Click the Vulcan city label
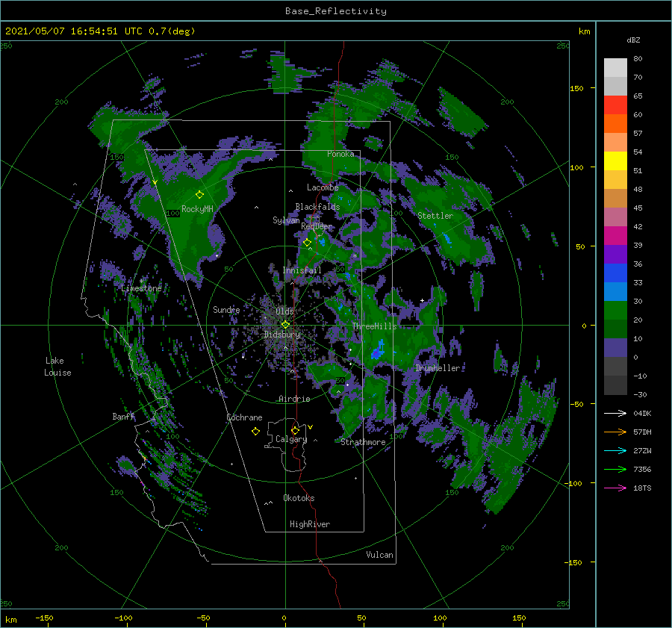672x628 pixels. (x=379, y=555)
